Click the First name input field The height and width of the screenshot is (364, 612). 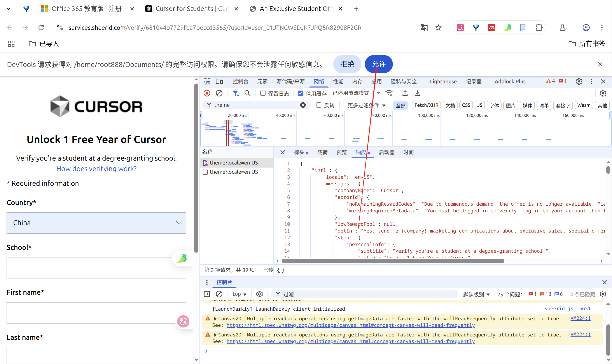(96, 313)
